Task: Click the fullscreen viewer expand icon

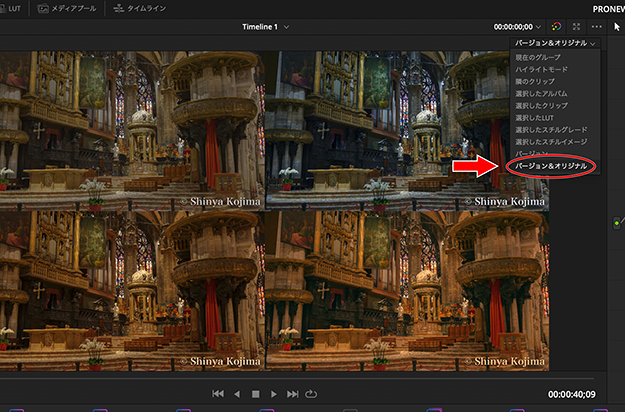Action: point(576,27)
